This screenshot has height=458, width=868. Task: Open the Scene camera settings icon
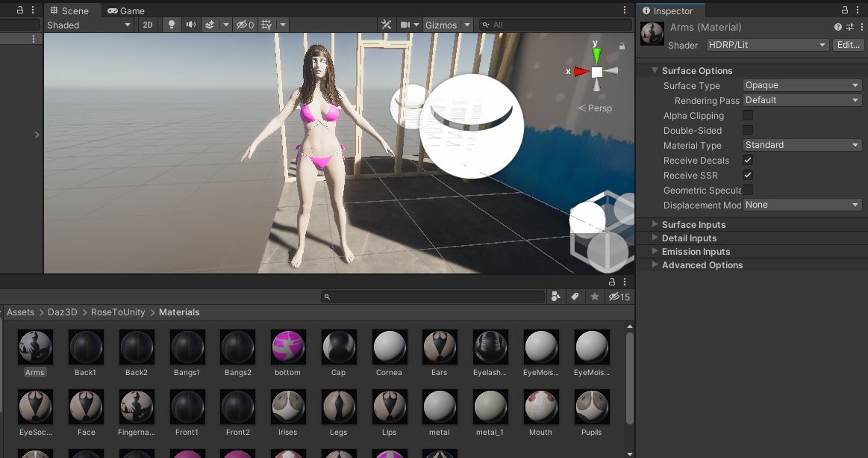coord(405,25)
